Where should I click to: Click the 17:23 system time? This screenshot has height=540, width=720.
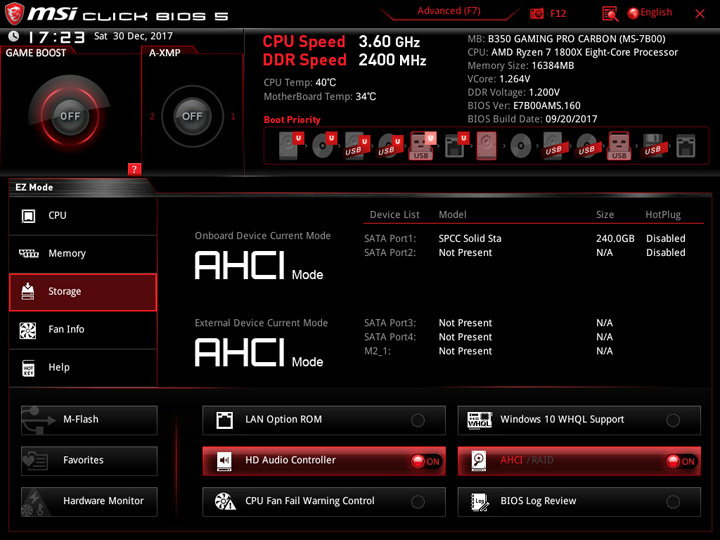(x=56, y=37)
